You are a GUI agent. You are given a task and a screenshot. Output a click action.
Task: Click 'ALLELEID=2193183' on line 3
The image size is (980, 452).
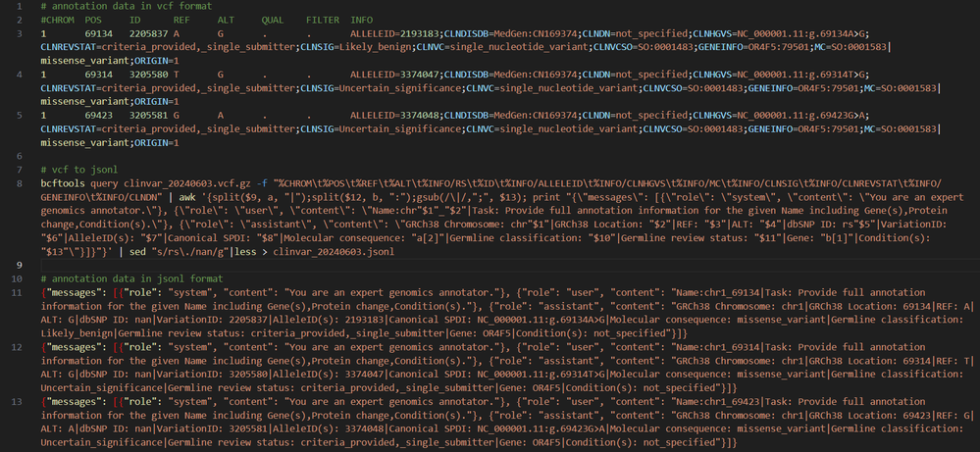[396, 33]
